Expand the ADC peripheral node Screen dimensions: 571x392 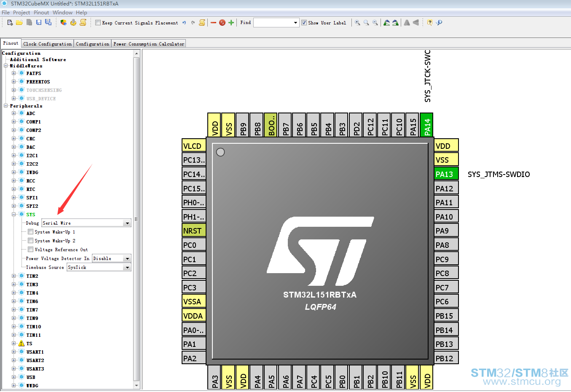pyautogui.click(x=14, y=113)
